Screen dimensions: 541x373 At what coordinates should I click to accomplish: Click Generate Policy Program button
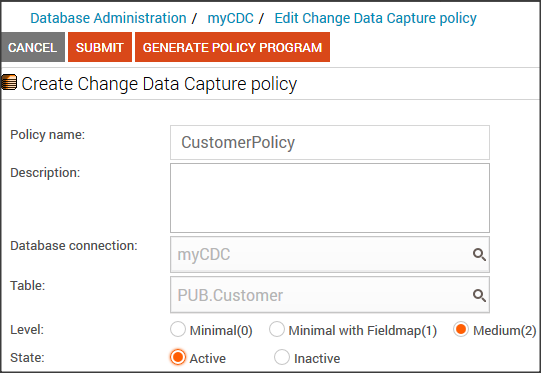point(232,47)
